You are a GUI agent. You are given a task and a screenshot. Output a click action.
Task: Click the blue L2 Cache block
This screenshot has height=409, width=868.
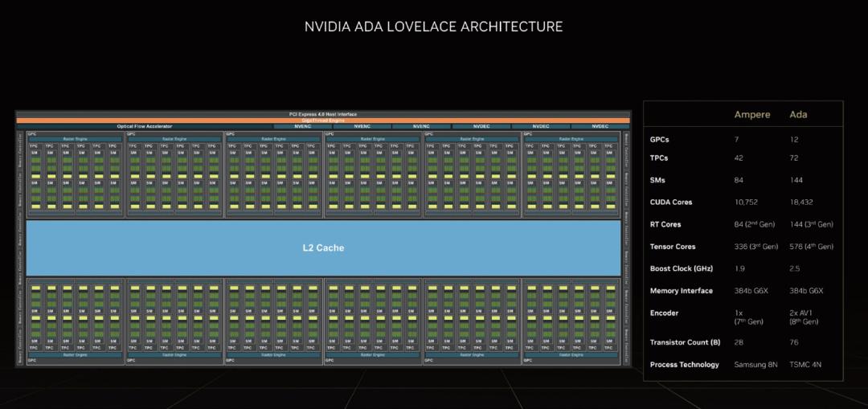click(323, 248)
